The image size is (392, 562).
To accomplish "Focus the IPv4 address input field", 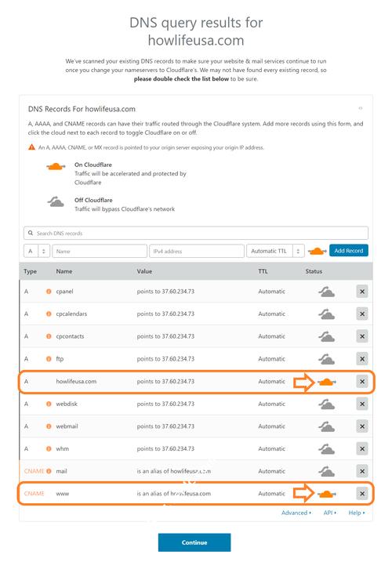I will [197, 252].
